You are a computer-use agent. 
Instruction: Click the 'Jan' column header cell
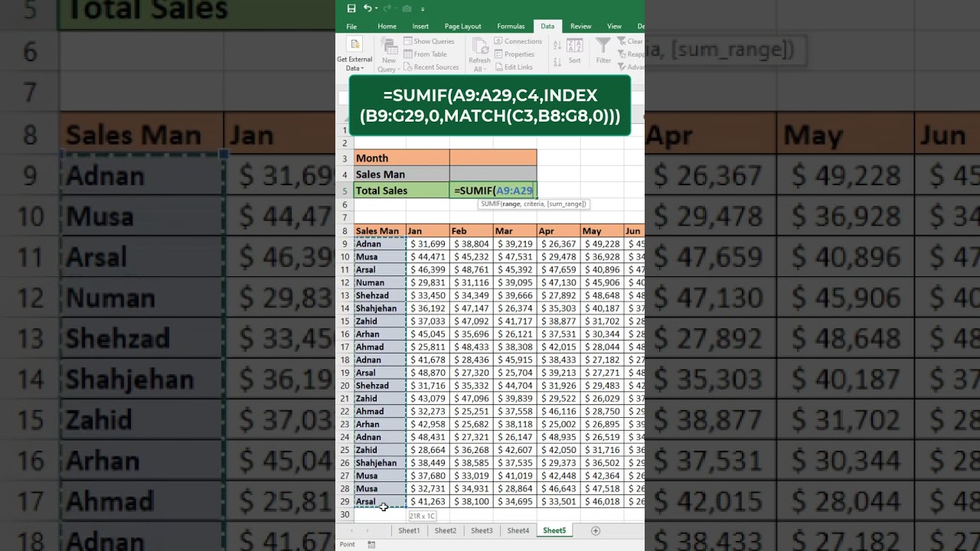[428, 230]
